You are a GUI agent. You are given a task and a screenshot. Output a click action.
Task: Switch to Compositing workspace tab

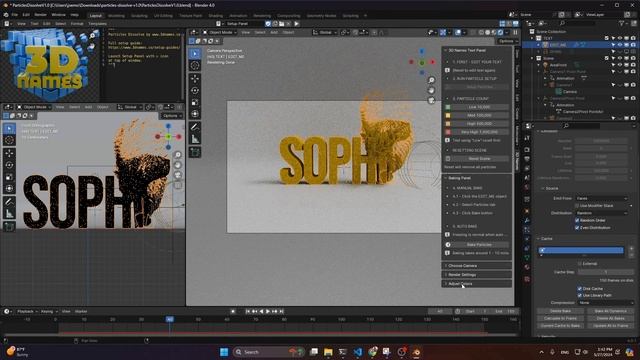[x=289, y=16]
